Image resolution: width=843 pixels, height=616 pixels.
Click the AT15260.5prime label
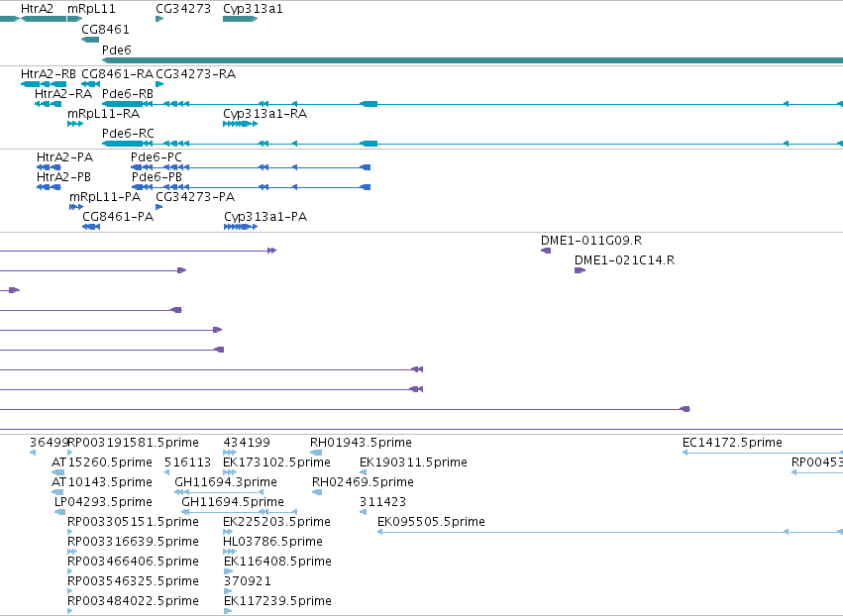102,462
